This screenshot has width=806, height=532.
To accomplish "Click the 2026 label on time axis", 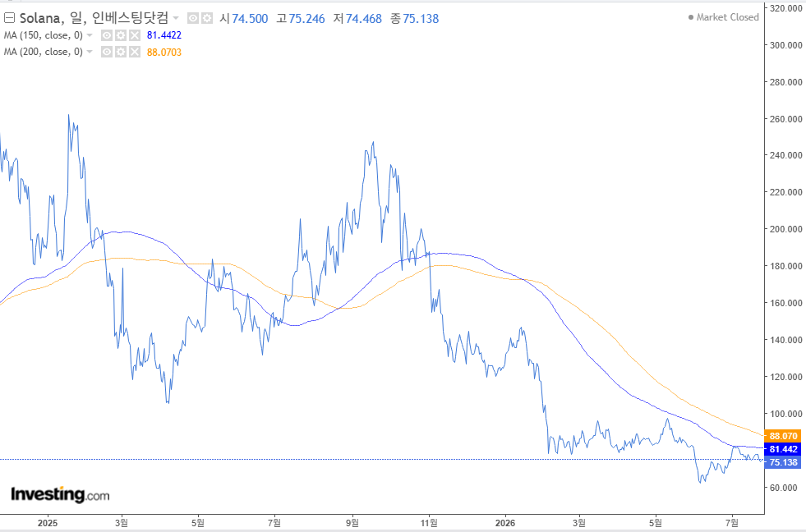I will click(504, 523).
